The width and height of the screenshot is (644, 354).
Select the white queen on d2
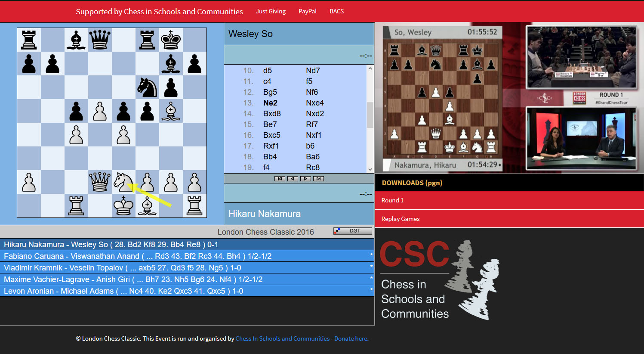100,182
